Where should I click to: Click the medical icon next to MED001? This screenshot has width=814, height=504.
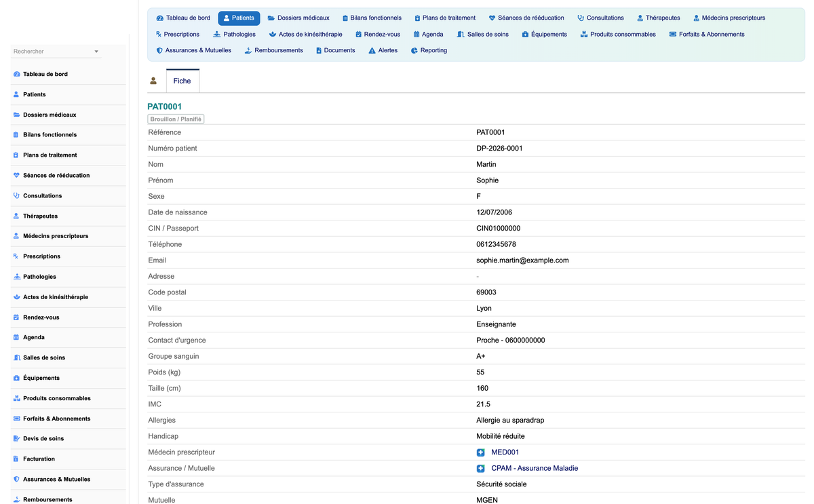point(481,452)
